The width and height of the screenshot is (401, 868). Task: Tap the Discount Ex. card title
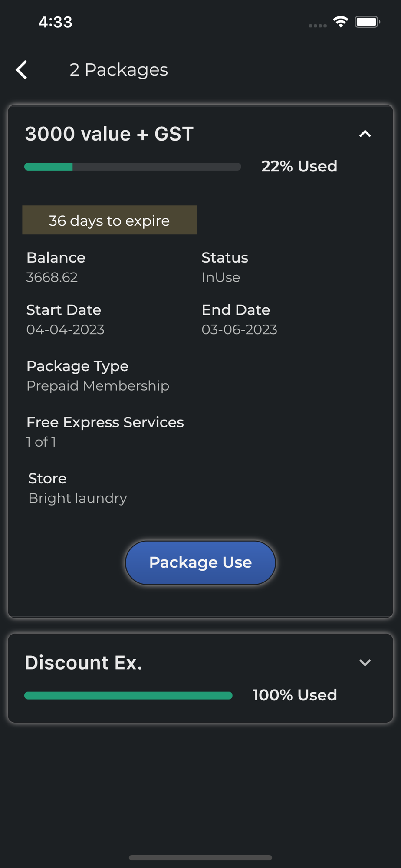point(84,663)
